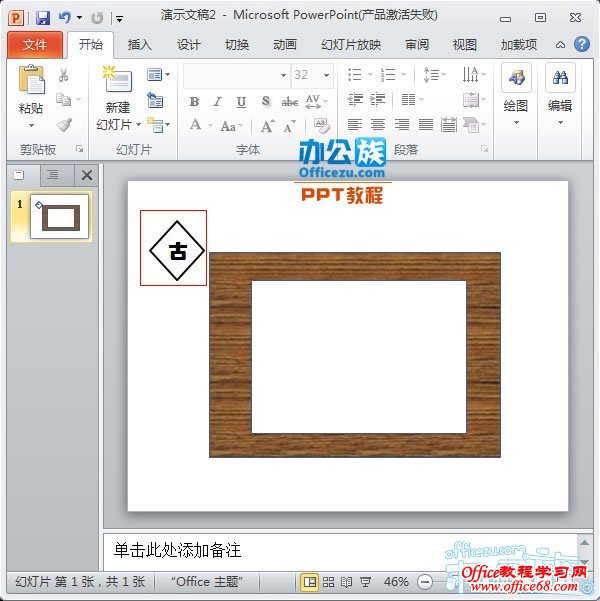This screenshot has width=600, height=601.
Task: Click the 新建幻灯片 new slide icon
Action: tap(117, 80)
